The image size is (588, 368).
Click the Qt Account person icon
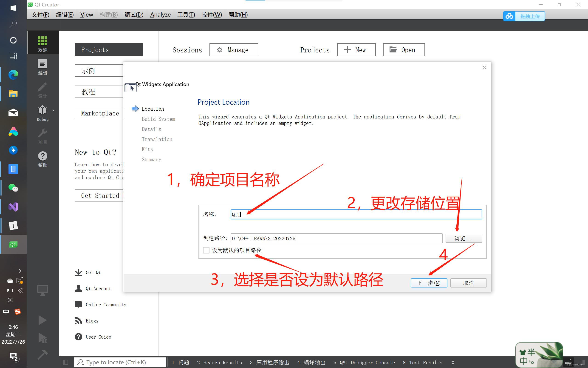click(x=78, y=288)
